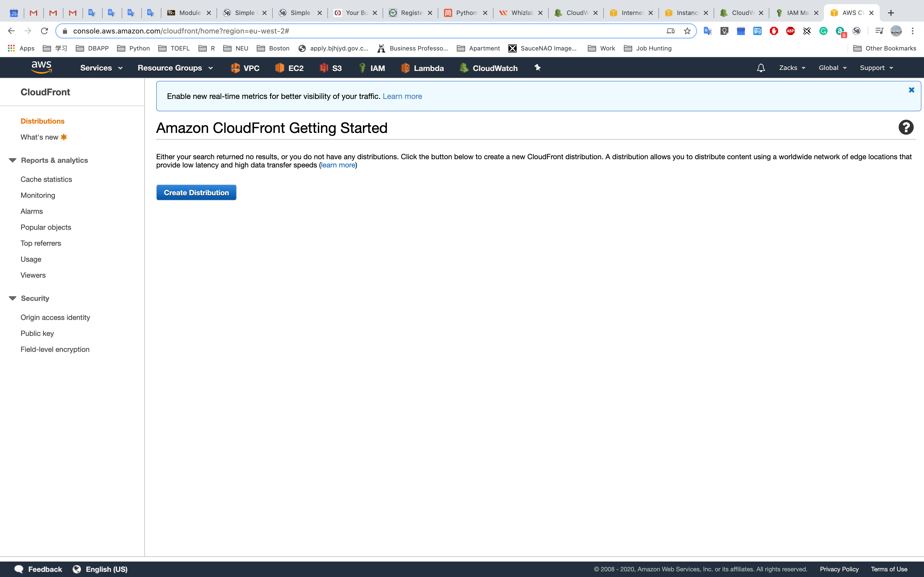The image size is (924, 577).
Task: Open the Lambda shortcut in navbar
Action: [422, 68]
